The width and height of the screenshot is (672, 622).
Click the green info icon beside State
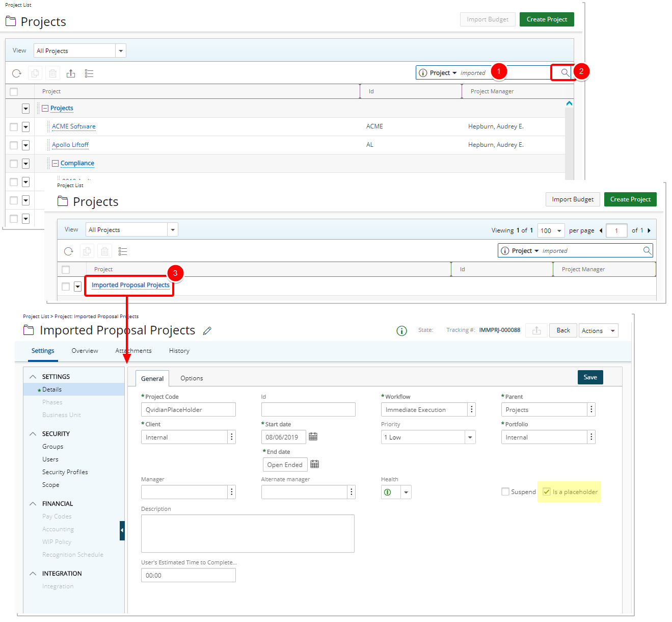point(401,331)
